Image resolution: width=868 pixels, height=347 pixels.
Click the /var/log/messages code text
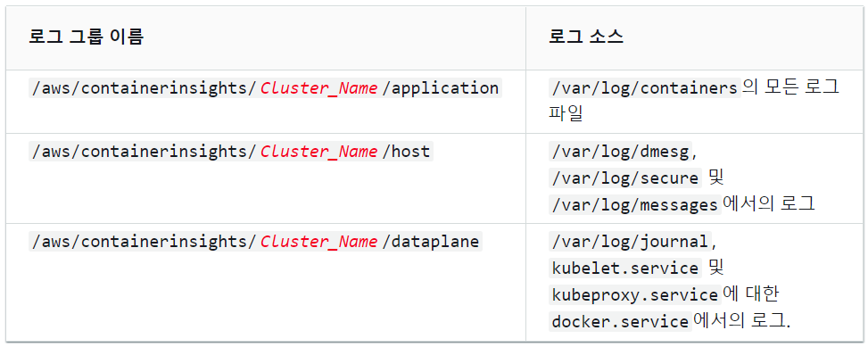coord(635,204)
